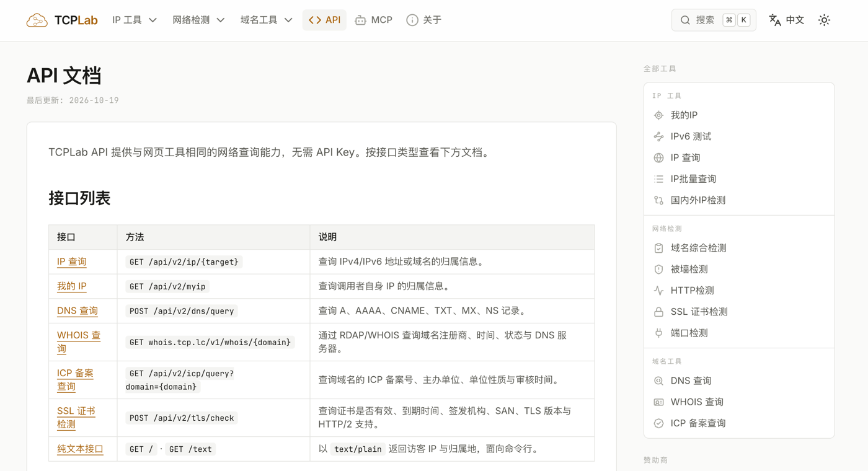
Task: Click the 接口列表 heading
Action: click(x=79, y=198)
